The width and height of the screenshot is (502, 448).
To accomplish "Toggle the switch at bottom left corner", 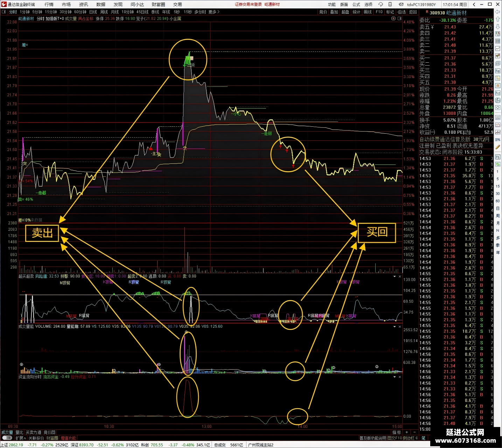I will [x=7, y=438].
